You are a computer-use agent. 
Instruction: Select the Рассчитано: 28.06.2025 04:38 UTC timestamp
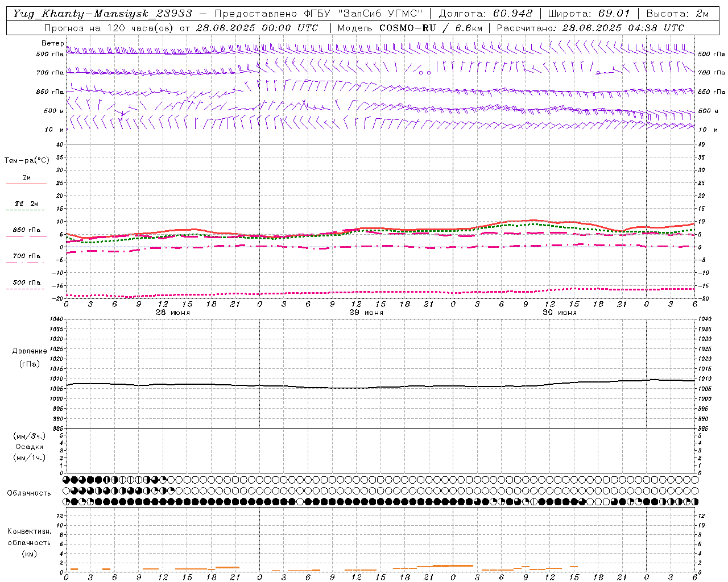(x=590, y=28)
